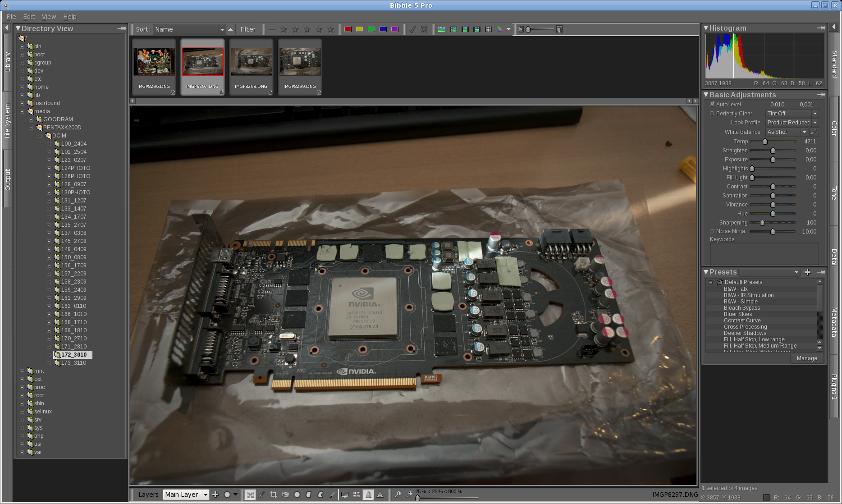Select the curve region tool
Image resolution: width=842 pixels, height=504 pixels.
pyautogui.click(x=320, y=495)
